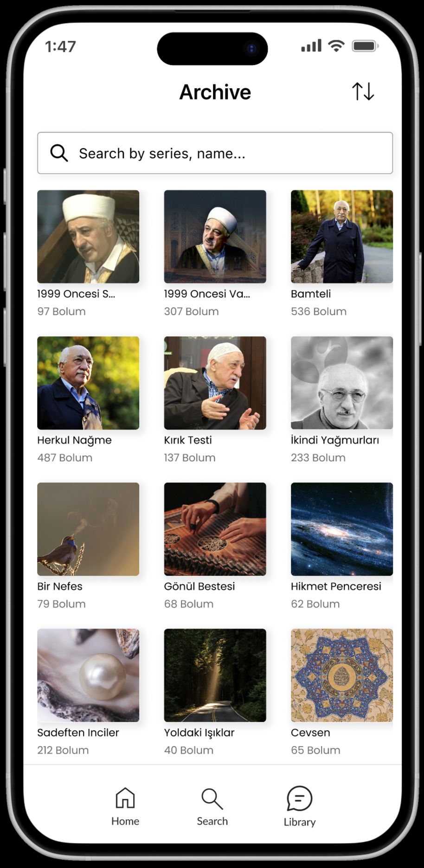Click the battery status icon

[x=366, y=46]
